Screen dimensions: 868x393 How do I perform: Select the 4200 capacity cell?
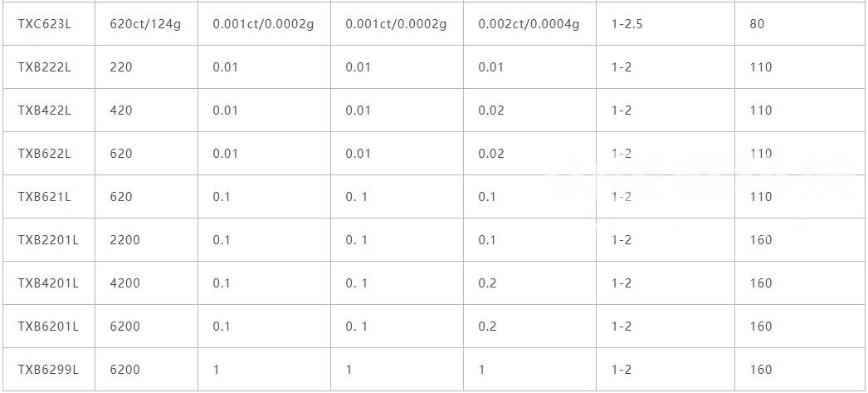(124, 283)
